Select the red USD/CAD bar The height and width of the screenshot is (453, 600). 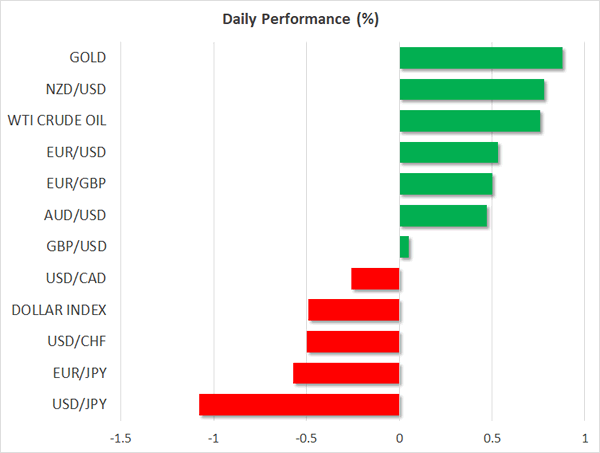pyautogui.click(x=376, y=278)
